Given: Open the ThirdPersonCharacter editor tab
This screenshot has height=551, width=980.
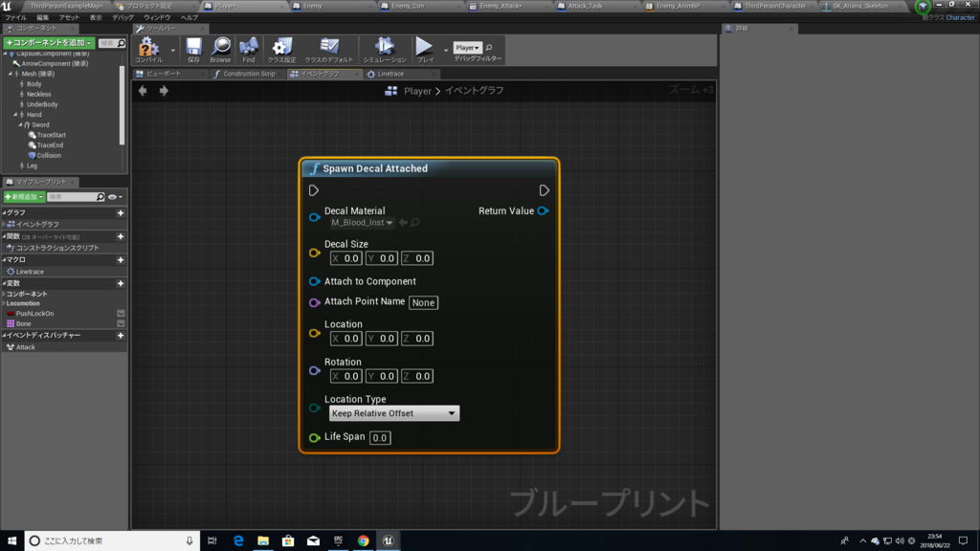Looking at the screenshot, I should click(x=775, y=6).
